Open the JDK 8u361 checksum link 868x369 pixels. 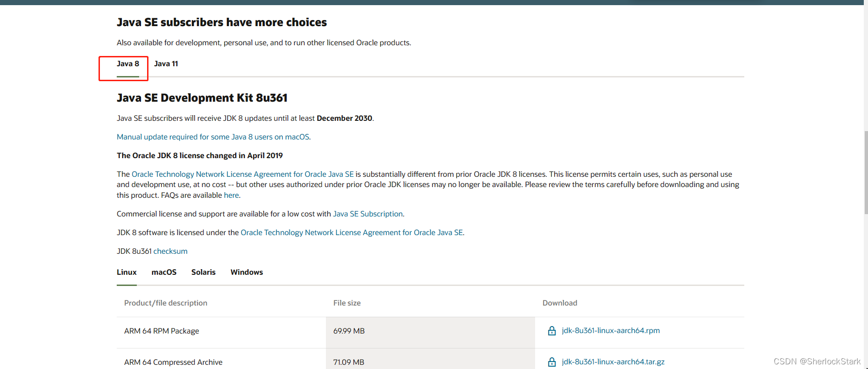pos(170,251)
